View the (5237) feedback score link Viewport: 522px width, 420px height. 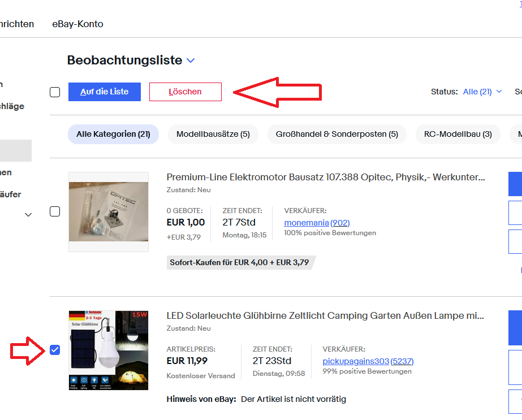coord(402,361)
